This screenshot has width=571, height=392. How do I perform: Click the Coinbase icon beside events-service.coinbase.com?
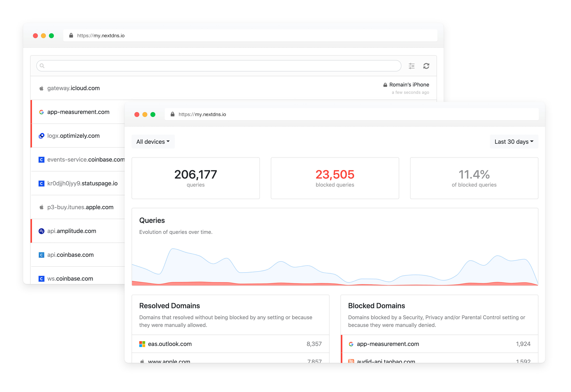click(x=41, y=160)
